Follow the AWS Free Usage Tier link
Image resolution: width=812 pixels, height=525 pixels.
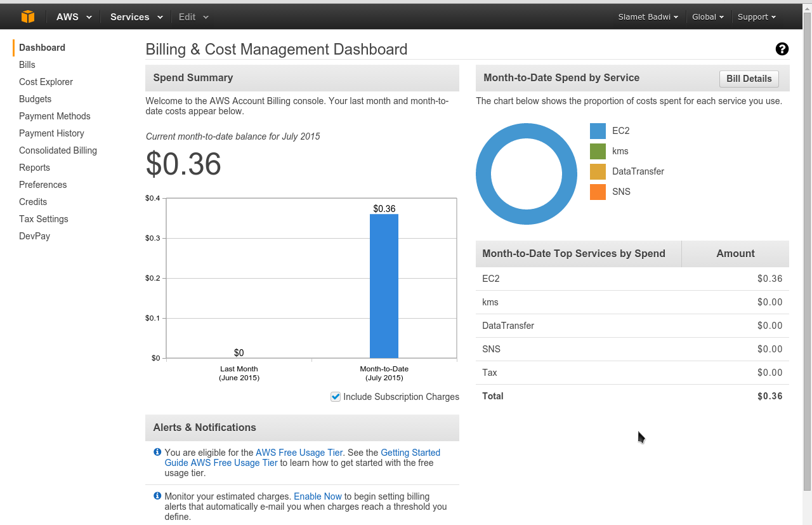click(x=299, y=453)
